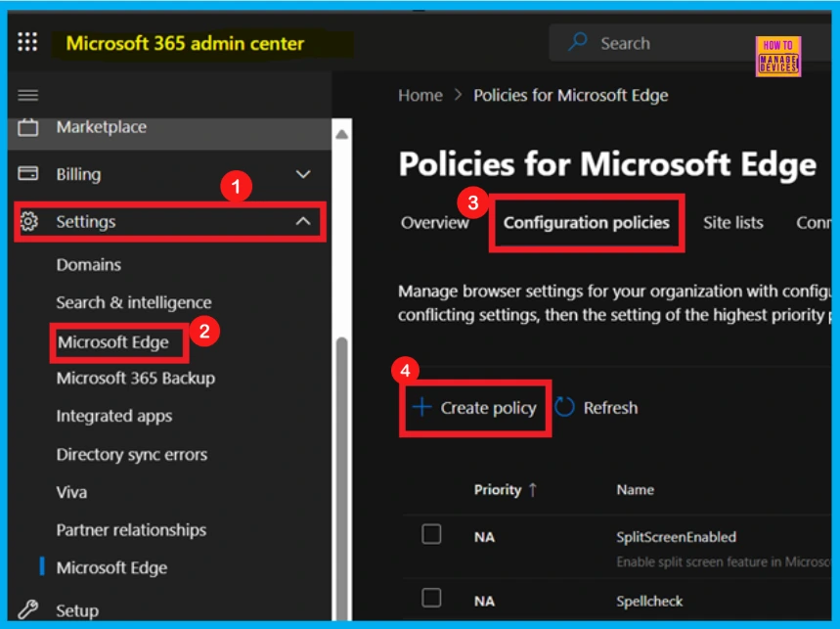Viewport: 840px width, 629px height.
Task: Open Directory sync errors
Action: pyautogui.click(x=132, y=454)
